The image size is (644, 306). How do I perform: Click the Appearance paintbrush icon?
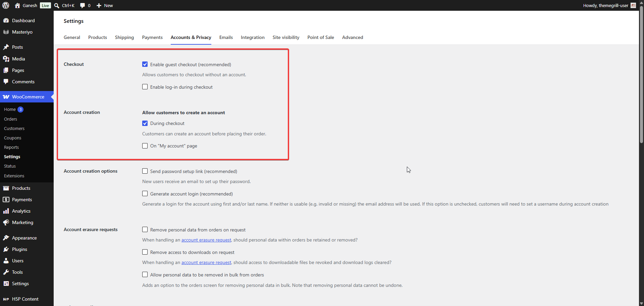coord(6,238)
